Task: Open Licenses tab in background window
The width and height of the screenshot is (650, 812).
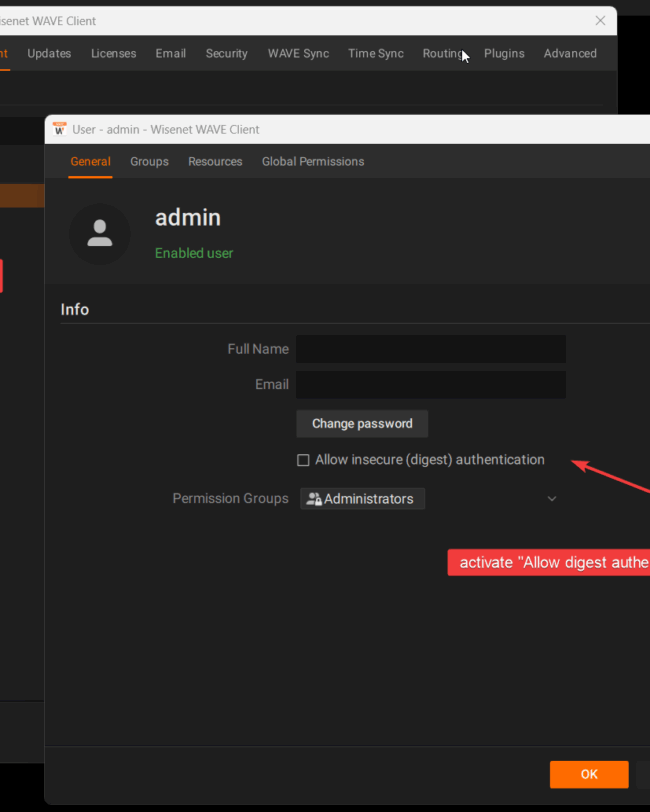Action: tap(113, 53)
